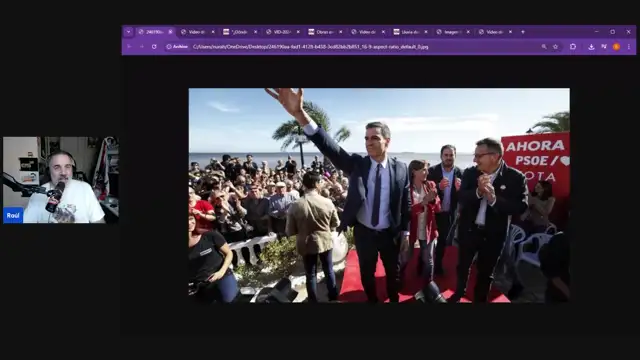Click the Archivo file info chip
Viewport: 640px width, 360px height.
[177, 47]
